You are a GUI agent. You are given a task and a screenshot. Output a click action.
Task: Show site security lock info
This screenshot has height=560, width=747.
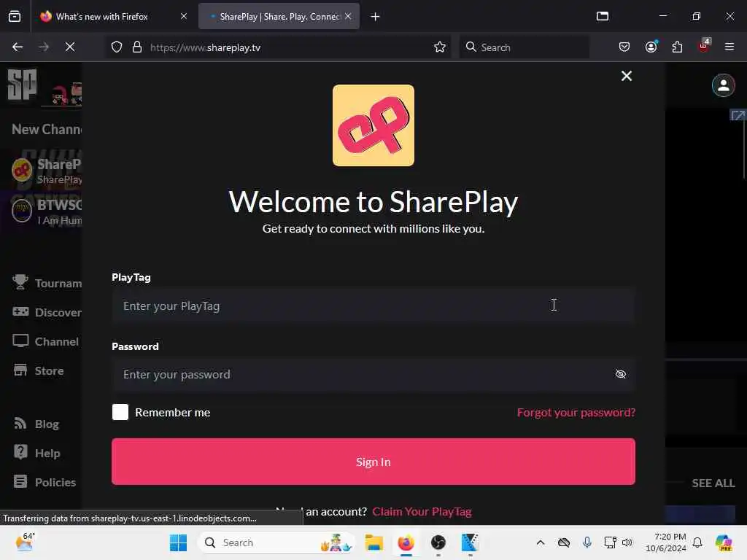(x=137, y=47)
